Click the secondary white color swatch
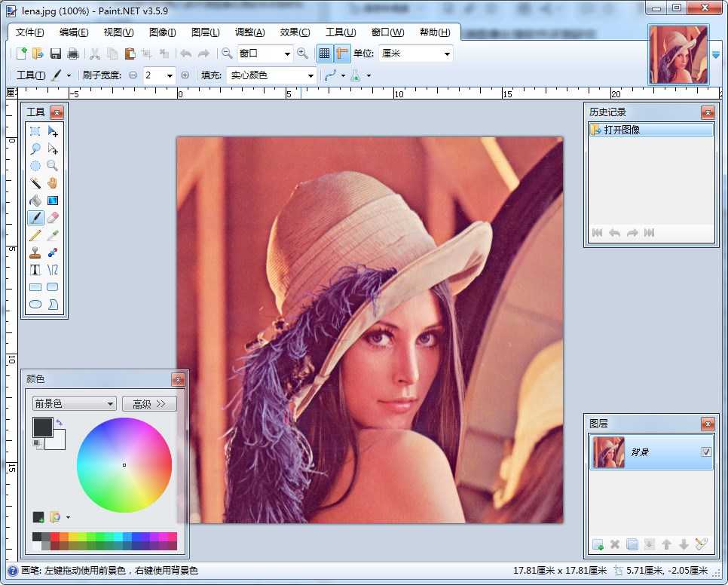The height and width of the screenshot is (585, 728). [59, 443]
